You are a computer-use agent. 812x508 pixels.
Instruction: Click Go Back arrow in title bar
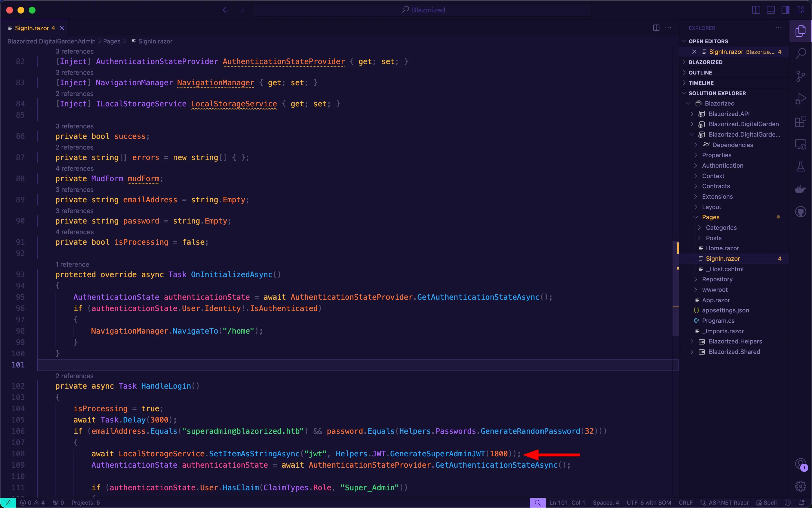click(x=226, y=10)
